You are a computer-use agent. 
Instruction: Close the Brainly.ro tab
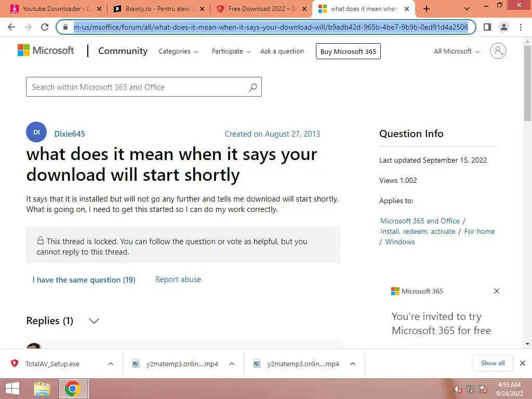(x=202, y=9)
